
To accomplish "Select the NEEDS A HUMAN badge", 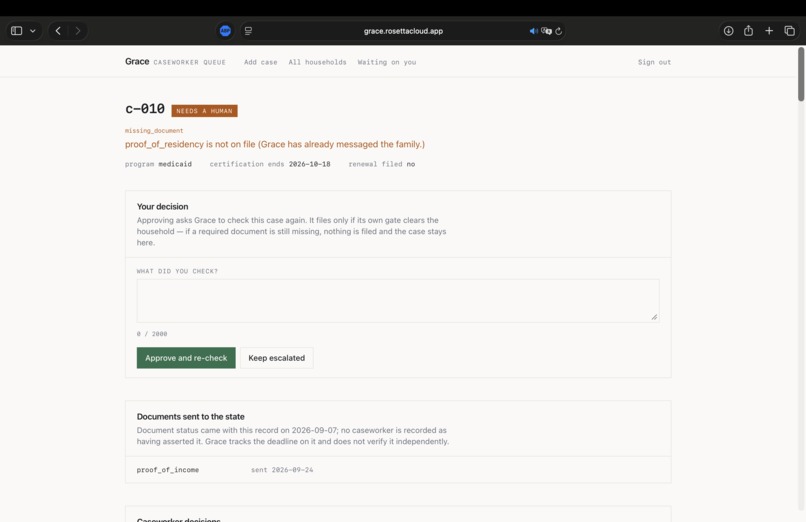I will pos(205,111).
